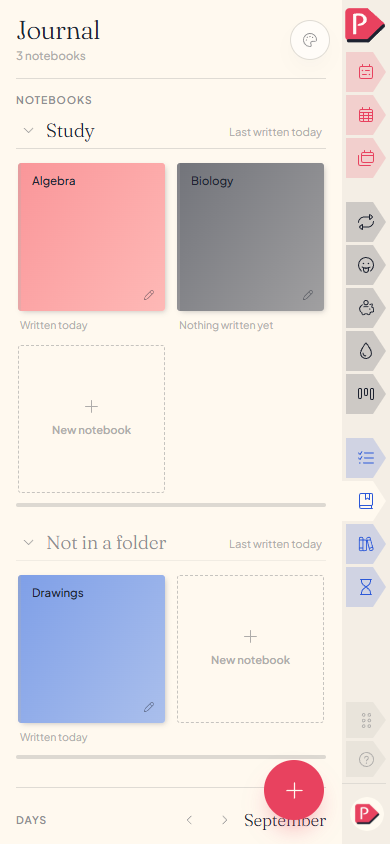
Task: Open the three-bars tracker icon
Action: [365, 394]
